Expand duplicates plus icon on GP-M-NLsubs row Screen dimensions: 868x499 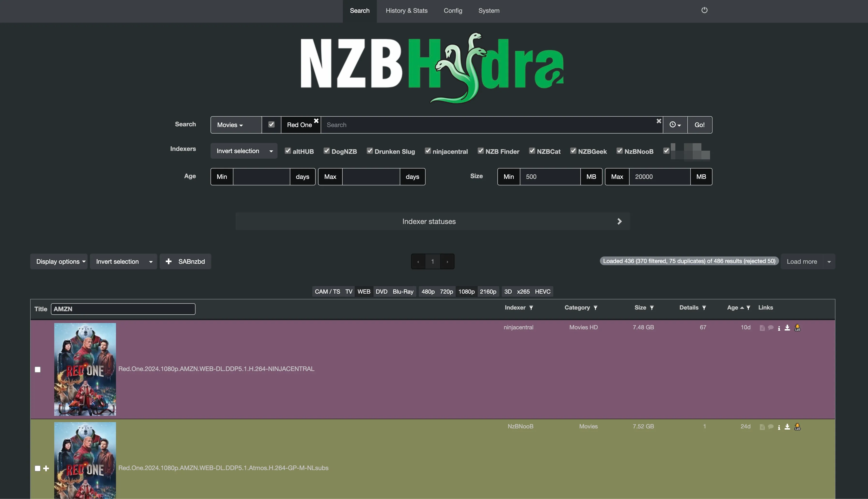[x=46, y=468]
